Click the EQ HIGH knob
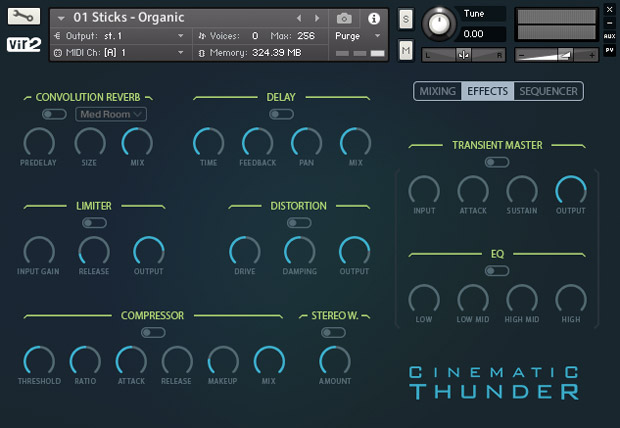The height and width of the screenshot is (428, 620). click(x=571, y=299)
